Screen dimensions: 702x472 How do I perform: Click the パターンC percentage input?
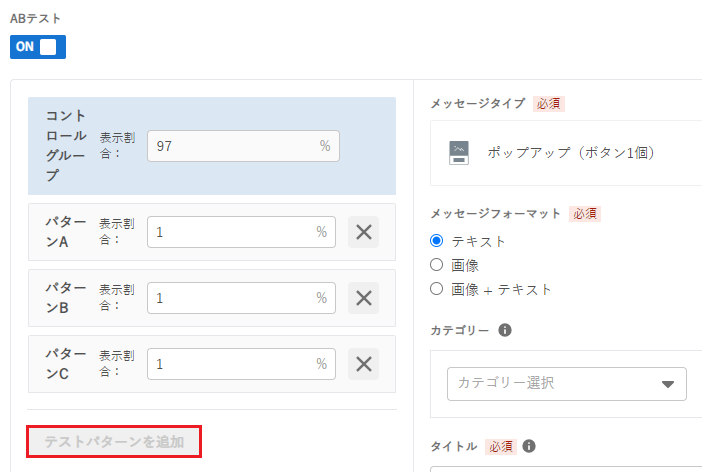[241, 364]
